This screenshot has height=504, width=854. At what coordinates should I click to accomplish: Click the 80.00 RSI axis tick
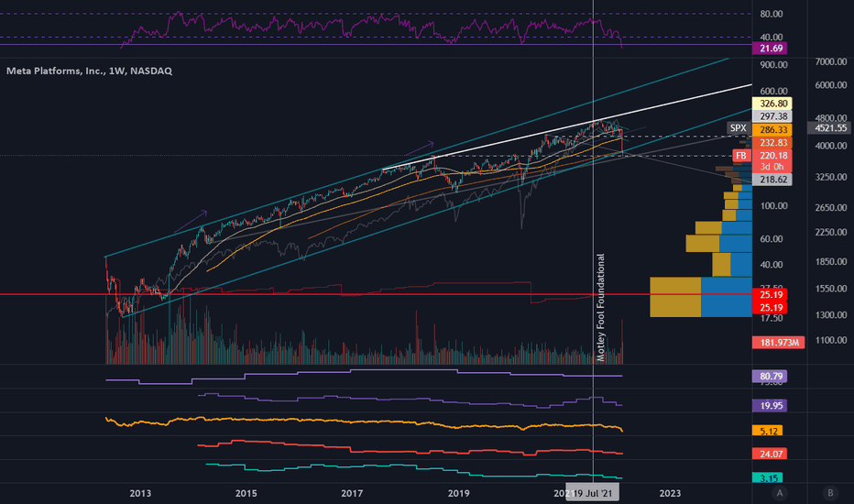coord(772,14)
